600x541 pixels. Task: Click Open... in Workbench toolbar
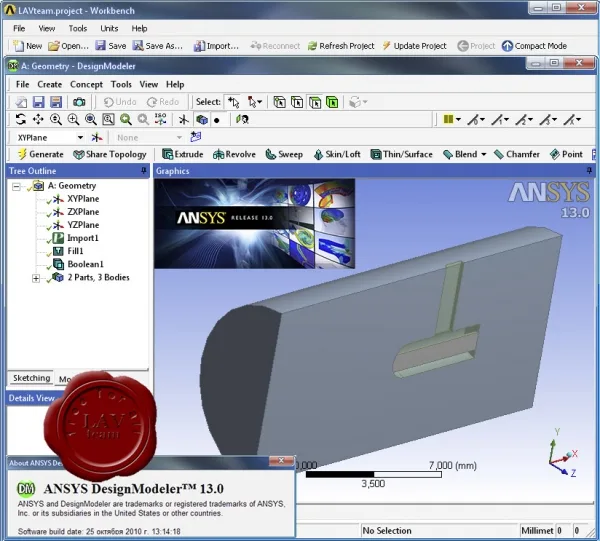click(69, 46)
